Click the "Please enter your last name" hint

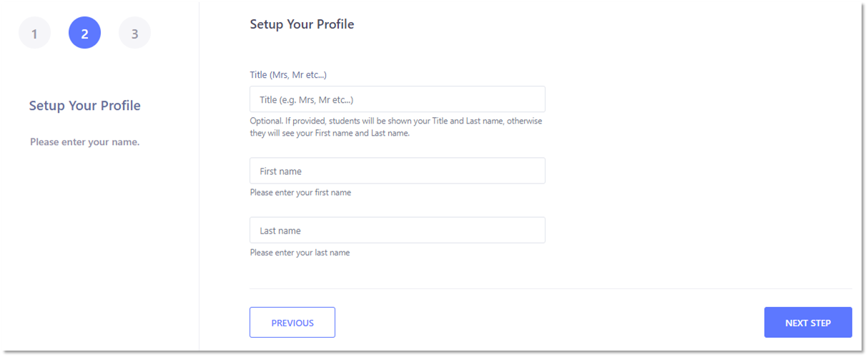tap(300, 253)
